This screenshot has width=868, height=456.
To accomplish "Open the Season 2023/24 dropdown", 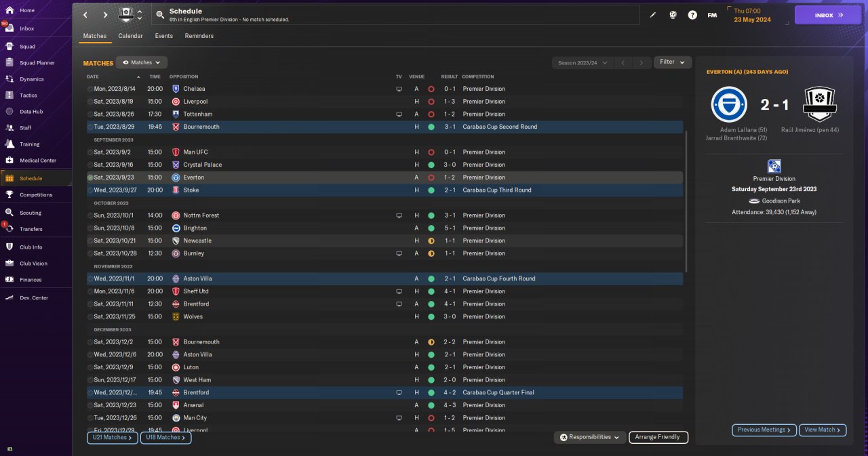I will click(583, 62).
